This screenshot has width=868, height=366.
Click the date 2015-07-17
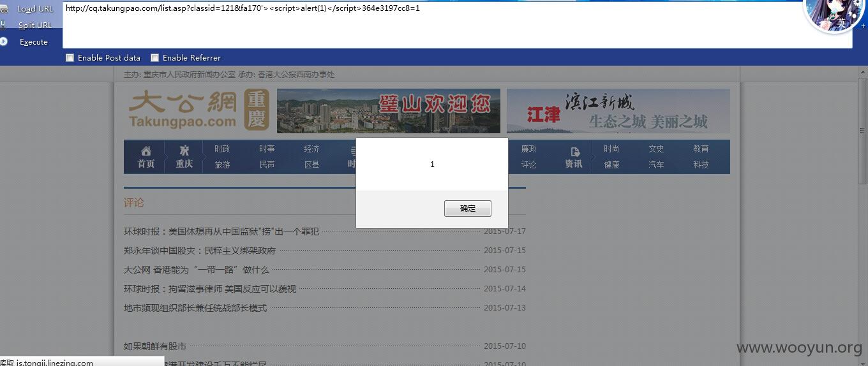505,231
